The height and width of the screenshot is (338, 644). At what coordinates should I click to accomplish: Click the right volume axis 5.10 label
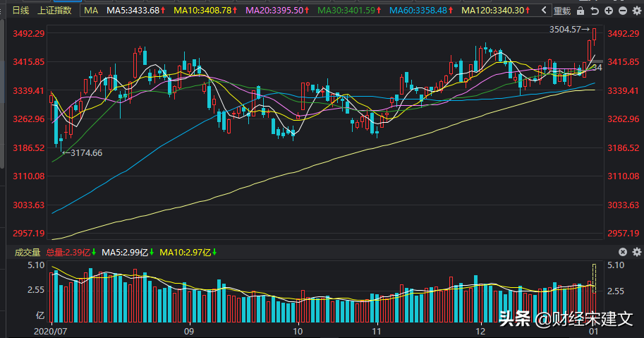[x=616, y=265]
